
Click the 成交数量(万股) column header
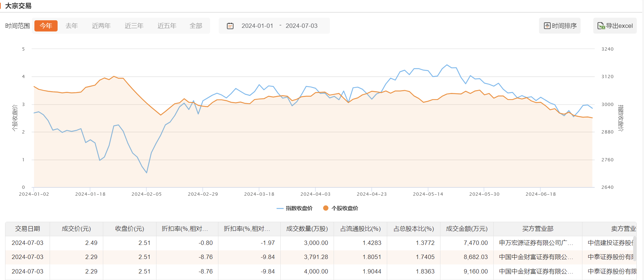tap(307, 229)
